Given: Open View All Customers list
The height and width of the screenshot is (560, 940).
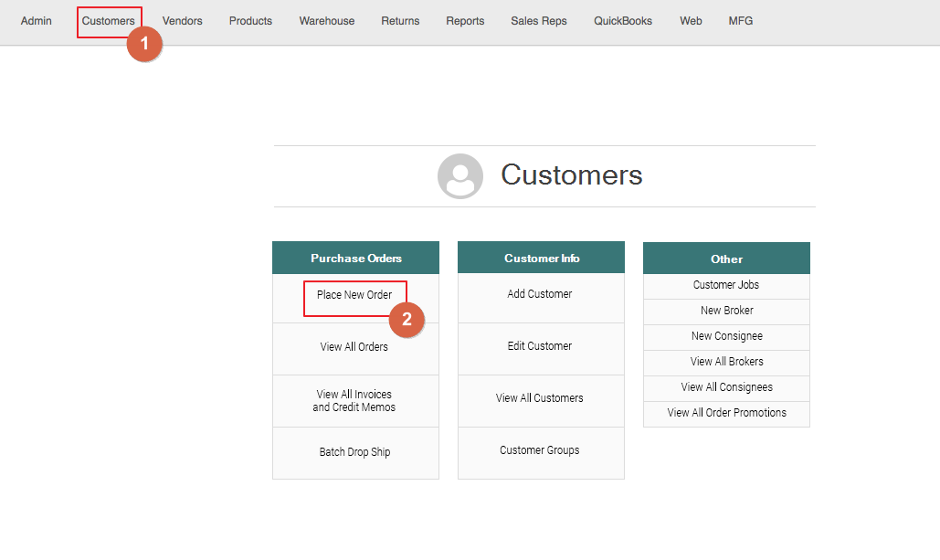Looking at the screenshot, I should click(540, 398).
